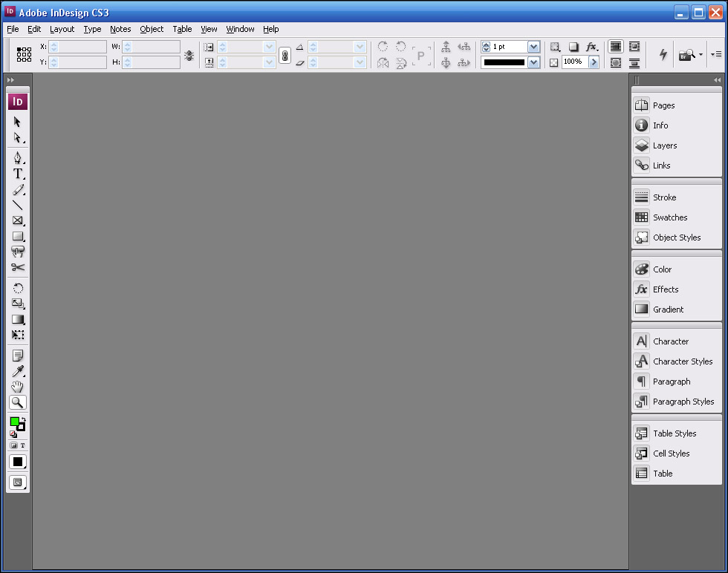Select the Direct Selection tool
Image resolution: width=728 pixels, height=573 pixels.
click(18, 138)
